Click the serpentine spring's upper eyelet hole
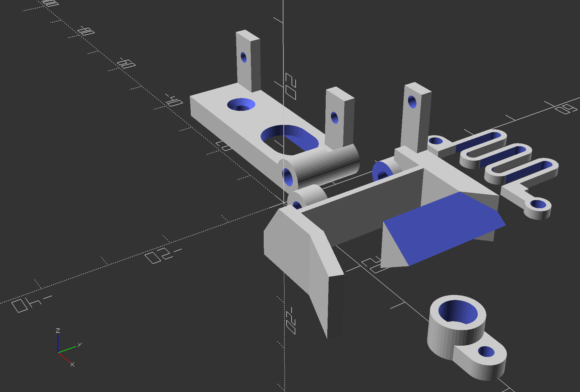Image resolution: width=580 pixels, height=392 pixels. click(436, 141)
